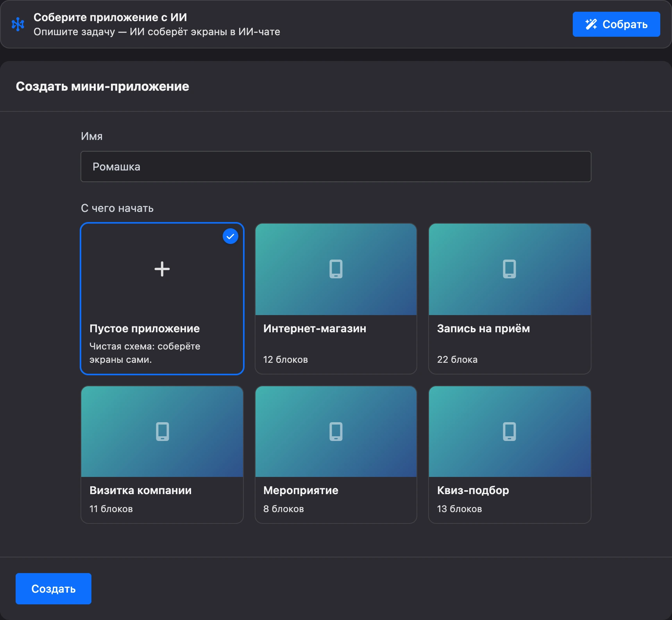This screenshot has width=672, height=620.
Task: Select the Запись на приём template title
Action: coord(483,328)
